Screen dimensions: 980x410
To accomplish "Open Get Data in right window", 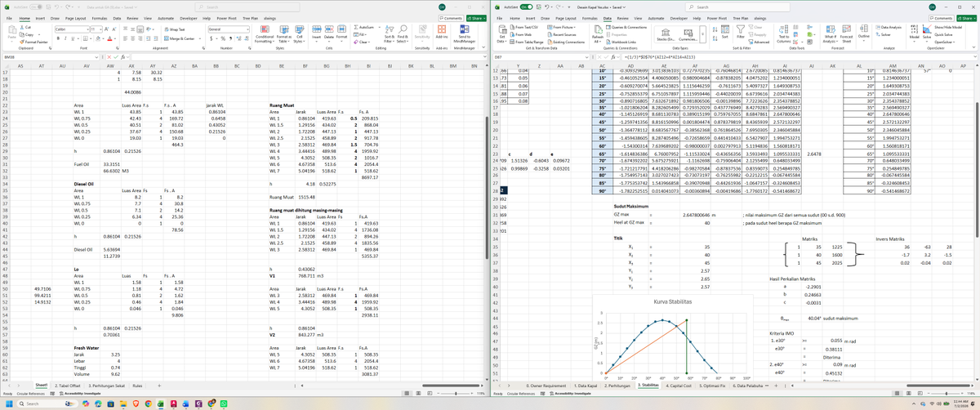I will point(501,34).
